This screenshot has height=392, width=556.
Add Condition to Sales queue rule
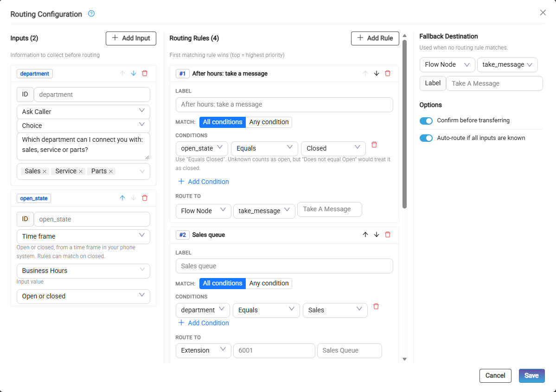coord(204,323)
